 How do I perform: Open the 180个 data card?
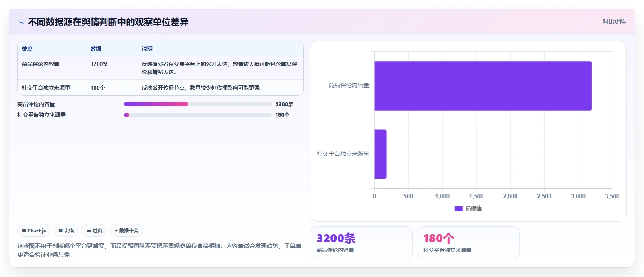(468, 242)
